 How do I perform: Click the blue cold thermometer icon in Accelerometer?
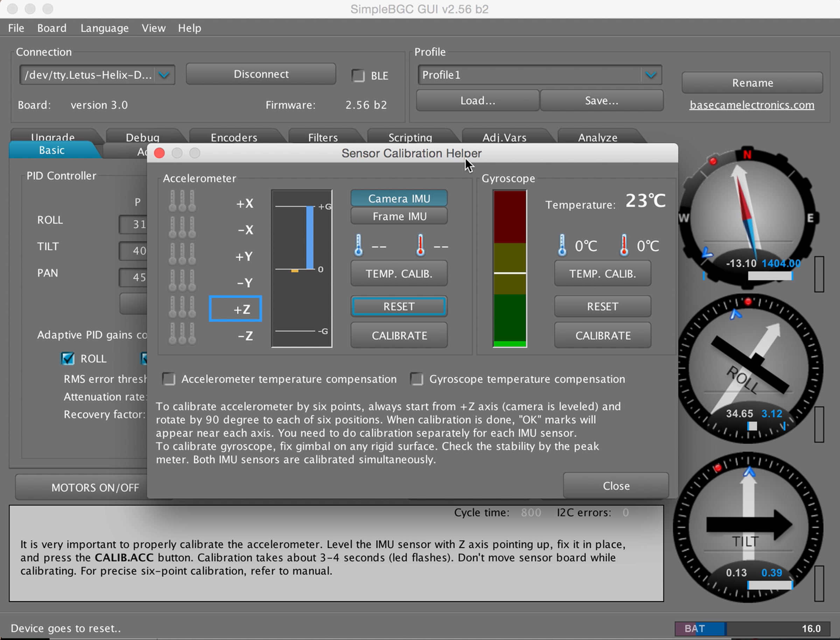click(358, 245)
